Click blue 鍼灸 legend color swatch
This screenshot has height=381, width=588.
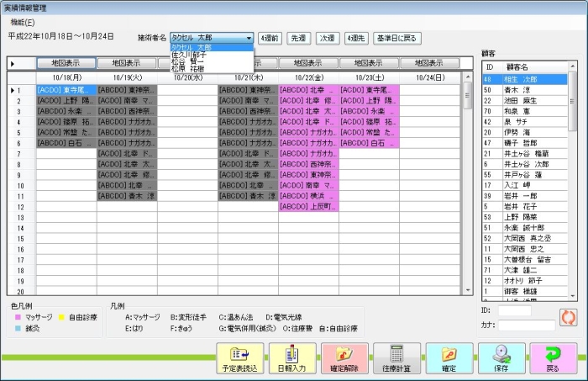pos(18,329)
